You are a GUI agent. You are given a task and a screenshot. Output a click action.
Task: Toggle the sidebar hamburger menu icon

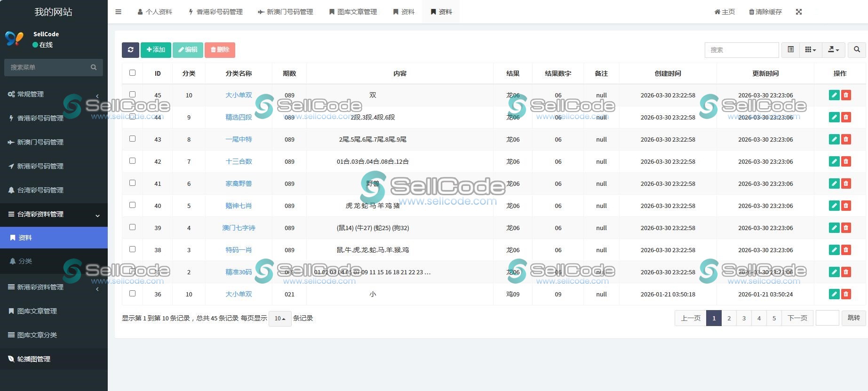(118, 12)
